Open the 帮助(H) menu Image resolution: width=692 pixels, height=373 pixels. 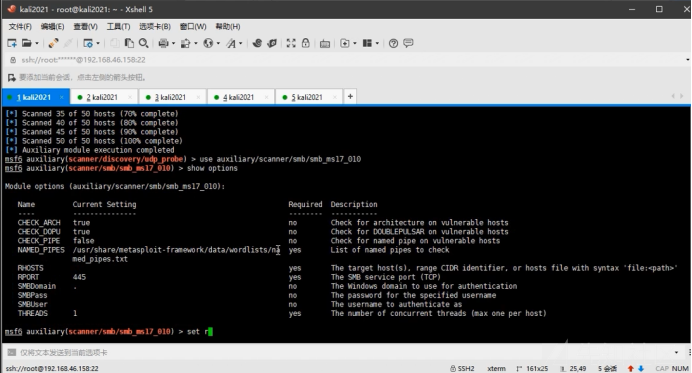(x=228, y=26)
